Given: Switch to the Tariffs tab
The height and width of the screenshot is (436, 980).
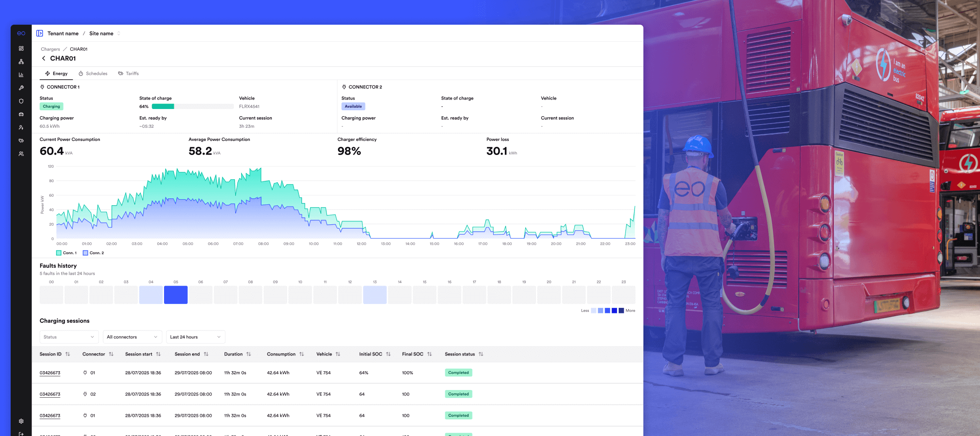Looking at the screenshot, I should [x=129, y=74].
